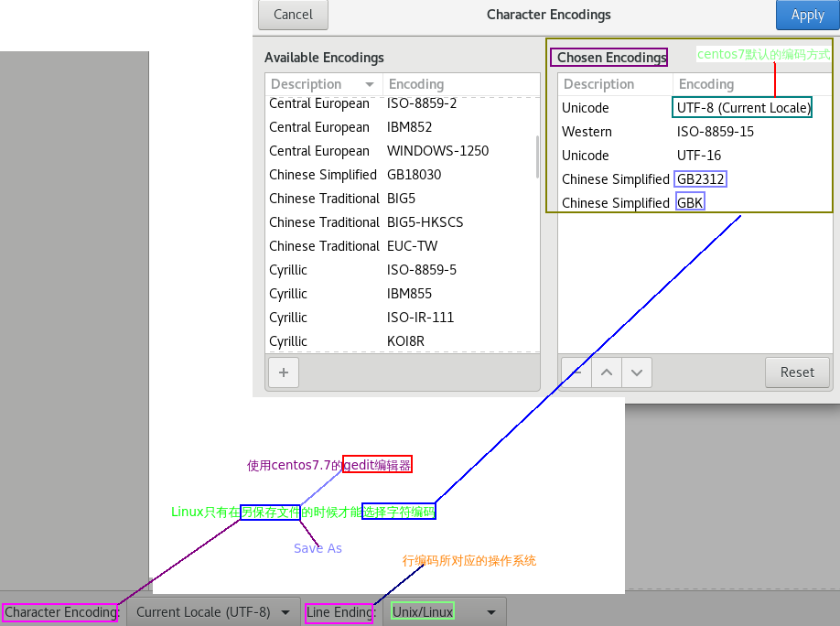
Task: Select the IBM852 Central European encoding
Action: point(403,127)
